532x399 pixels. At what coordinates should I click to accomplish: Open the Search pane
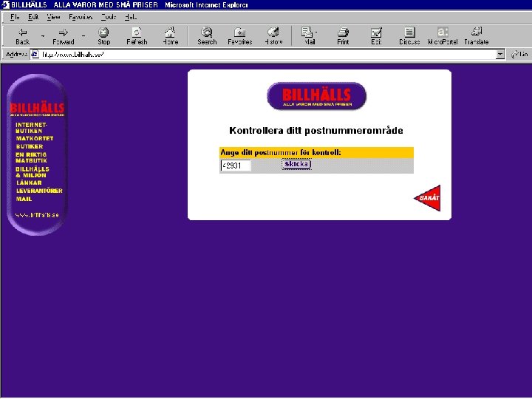coord(207,36)
